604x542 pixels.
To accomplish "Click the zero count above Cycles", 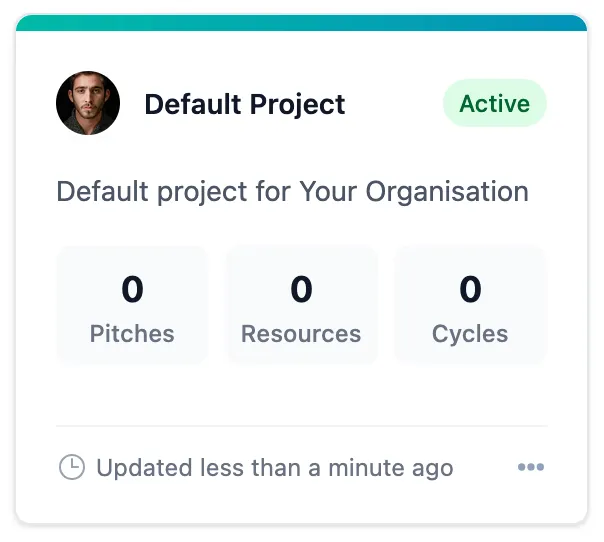I will (470, 289).
